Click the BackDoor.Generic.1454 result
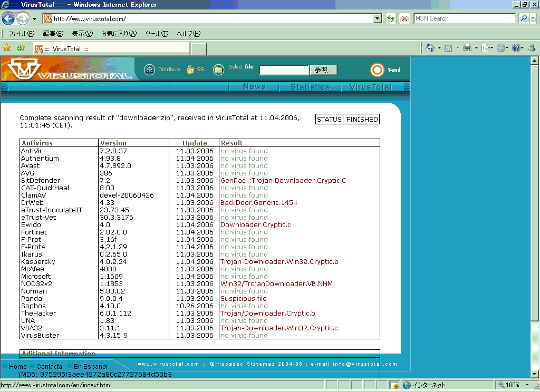This screenshot has width=540, height=392. pos(258,202)
